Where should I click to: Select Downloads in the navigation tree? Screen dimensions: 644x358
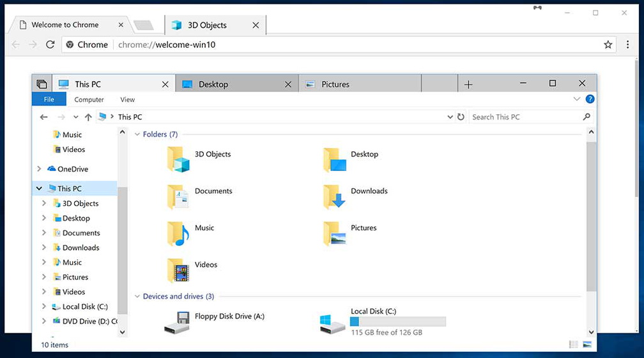(x=80, y=247)
